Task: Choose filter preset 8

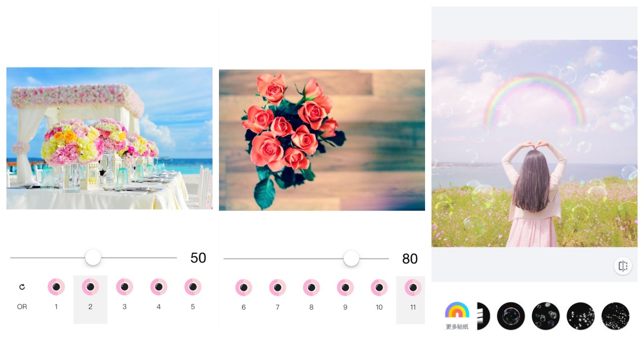Action: (x=311, y=294)
